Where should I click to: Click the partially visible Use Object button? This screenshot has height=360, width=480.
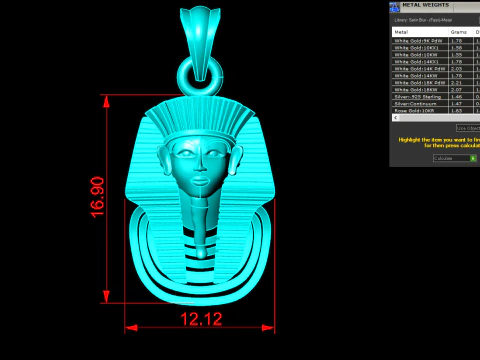pyautogui.click(x=468, y=128)
